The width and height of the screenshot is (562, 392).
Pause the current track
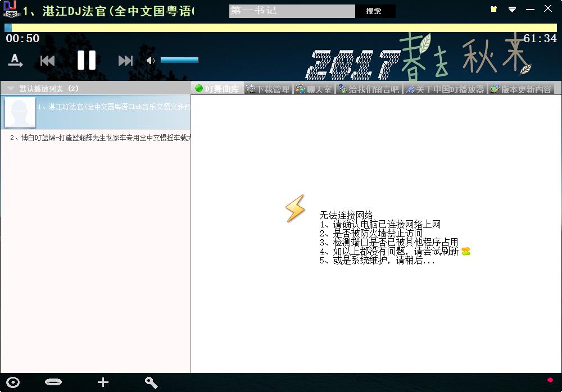pyautogui.click(x=87, y=60)
